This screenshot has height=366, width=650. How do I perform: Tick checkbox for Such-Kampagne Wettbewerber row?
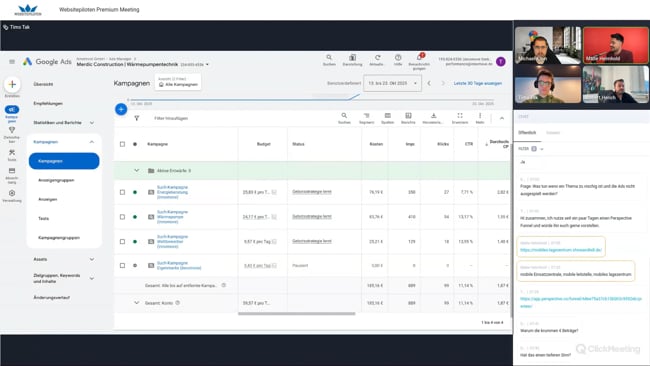(122, 241)
